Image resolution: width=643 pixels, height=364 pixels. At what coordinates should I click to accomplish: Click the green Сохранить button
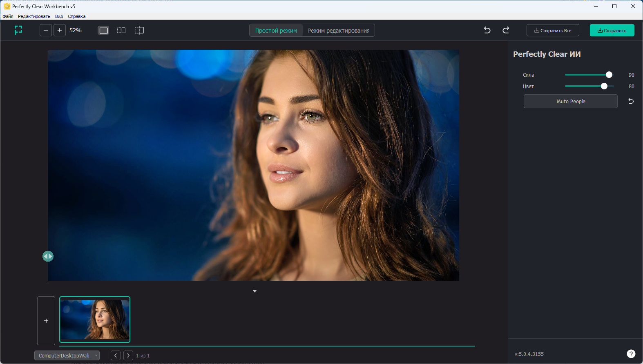(x=612, y=31)
